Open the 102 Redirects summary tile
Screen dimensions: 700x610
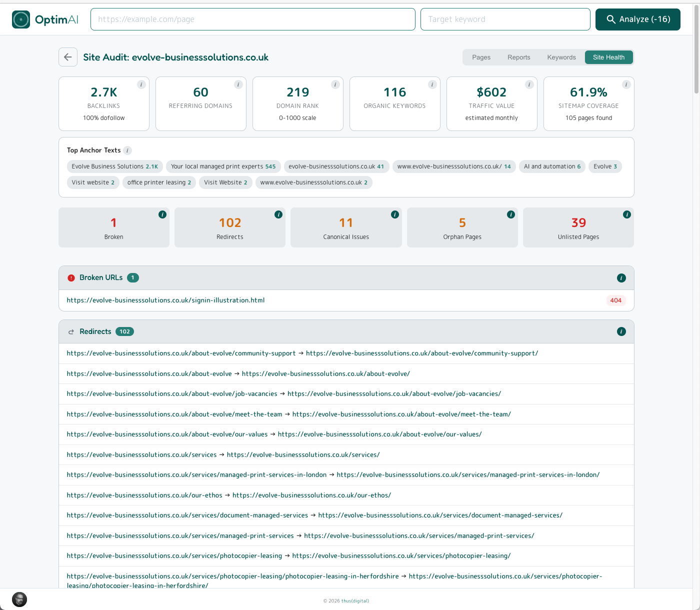coord(230,227)
